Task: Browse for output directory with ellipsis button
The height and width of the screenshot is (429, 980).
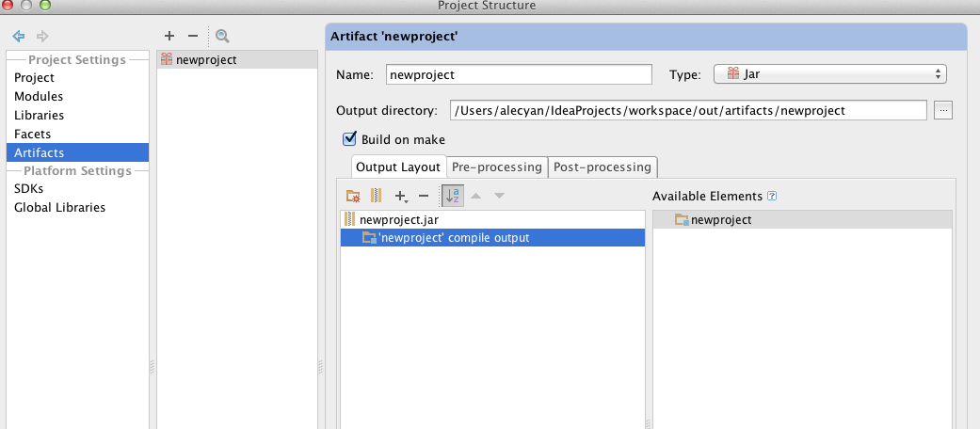Action: tap(943, 110)
